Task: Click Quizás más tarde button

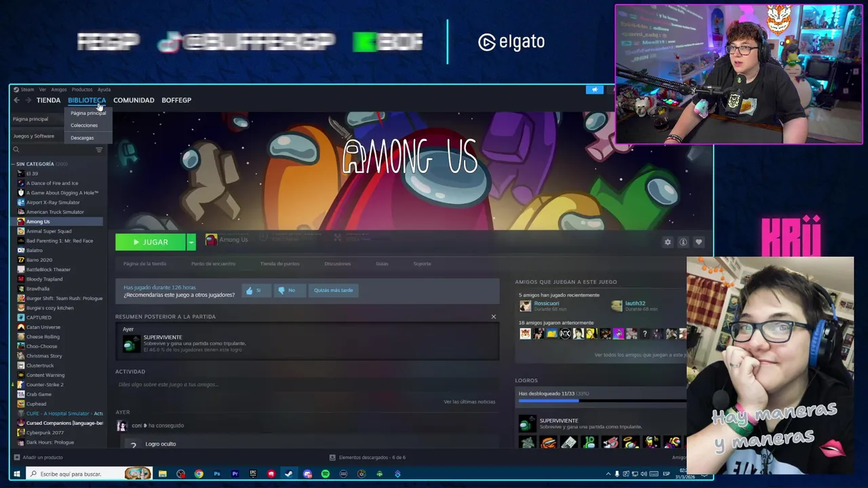Action: click(334, 290)
